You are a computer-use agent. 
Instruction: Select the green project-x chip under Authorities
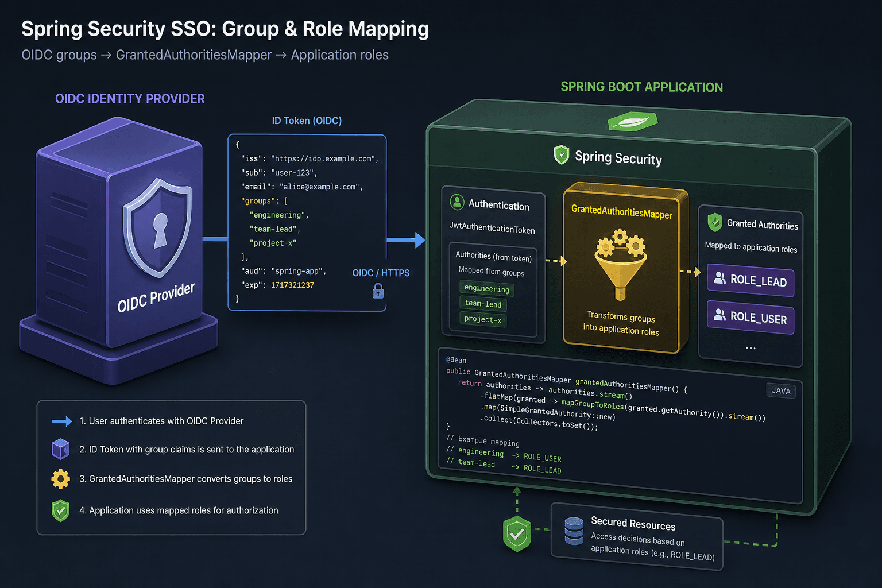click(483, 319)
